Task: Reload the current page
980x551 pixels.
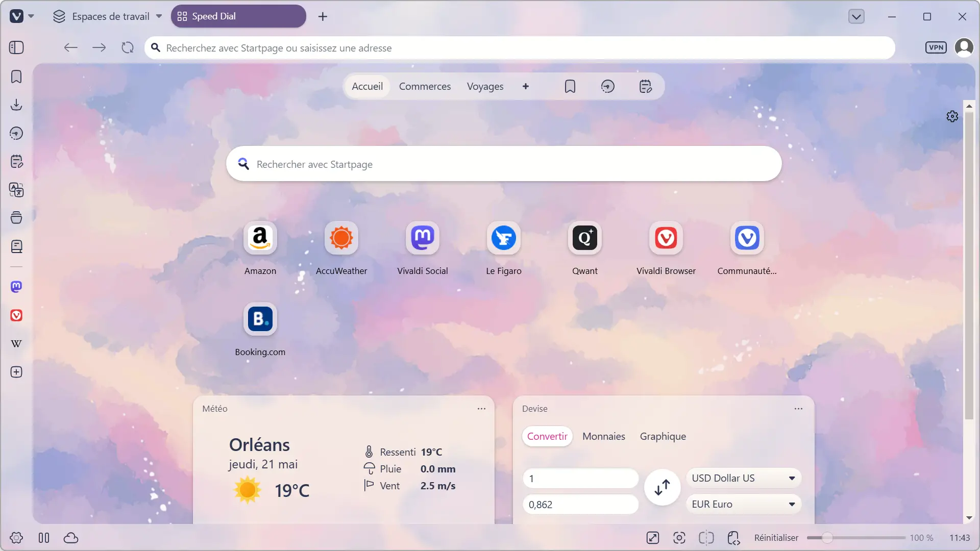Action: pos(128,47)
